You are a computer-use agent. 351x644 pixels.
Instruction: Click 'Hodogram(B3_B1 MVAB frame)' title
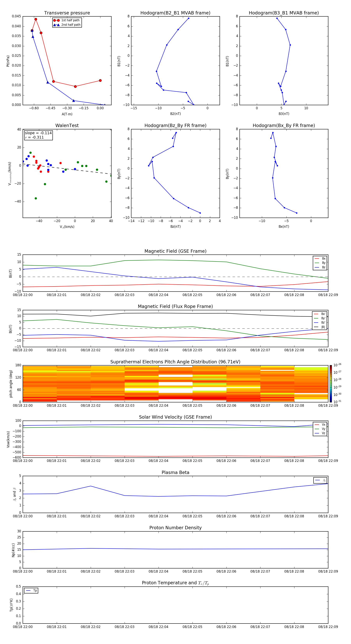point(284,13)
